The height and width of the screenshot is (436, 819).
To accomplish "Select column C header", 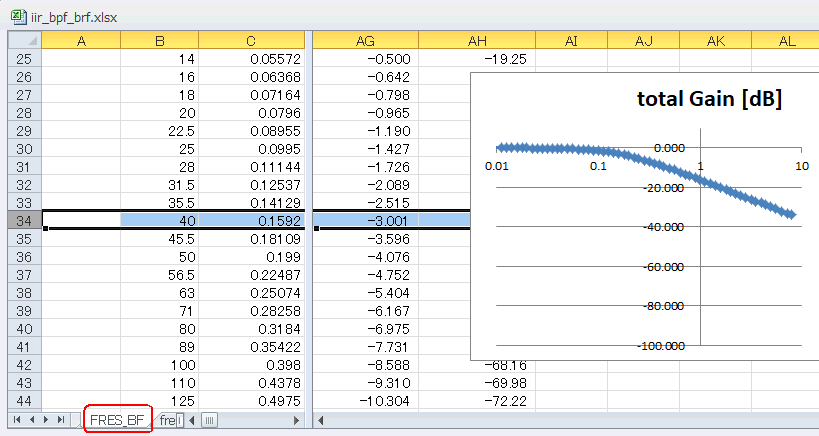I will coord(251,41).
